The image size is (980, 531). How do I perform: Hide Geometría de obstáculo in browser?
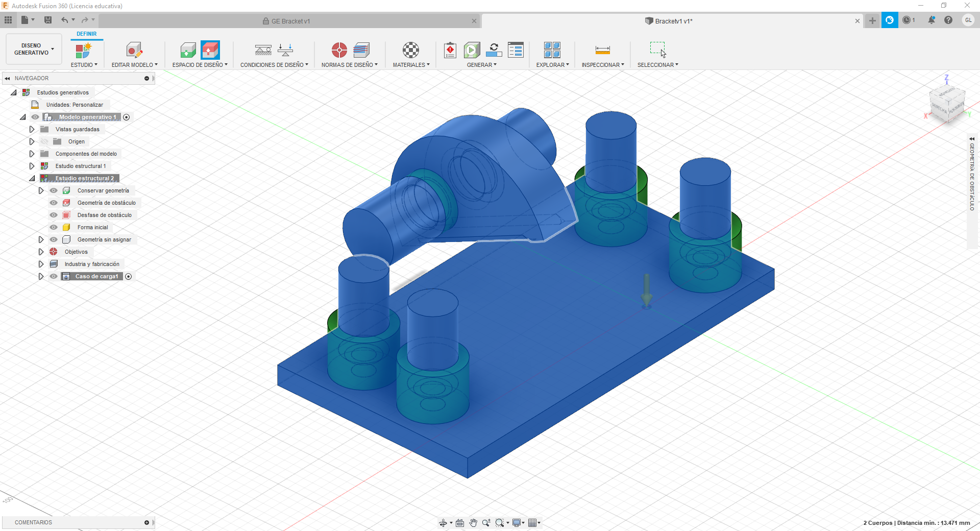pos(54,203)
